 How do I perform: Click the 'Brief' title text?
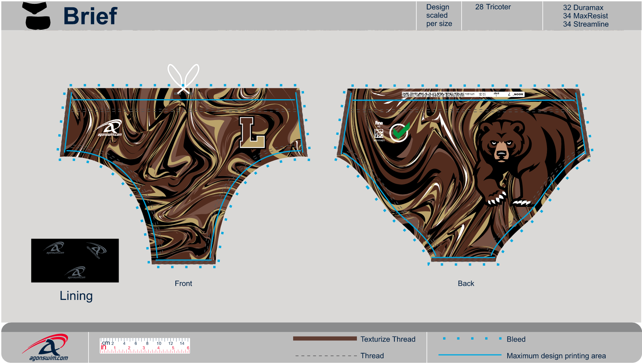[90, 16]
